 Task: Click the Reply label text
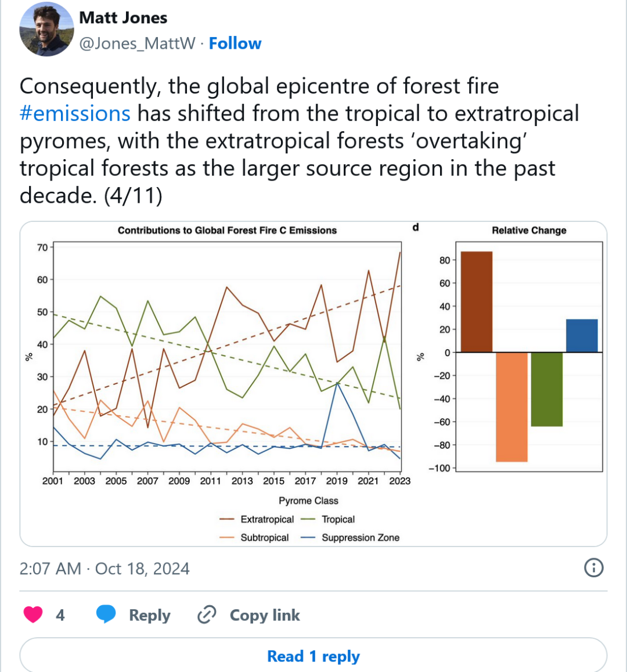coord(150,615)
